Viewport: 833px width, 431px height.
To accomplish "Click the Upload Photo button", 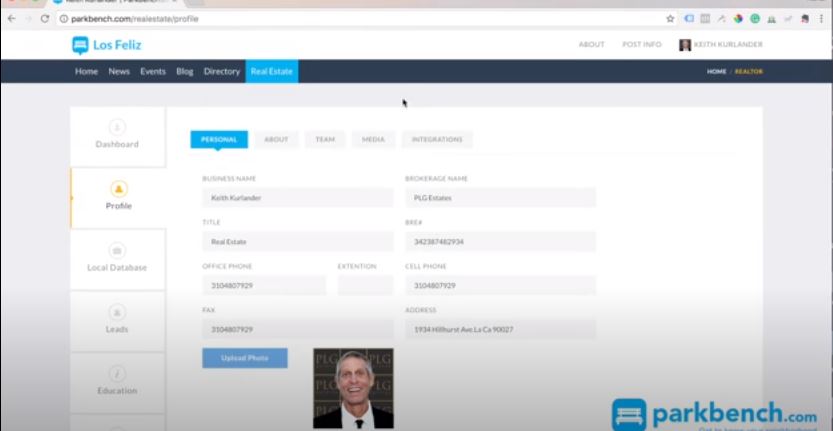I will point(245,358).
